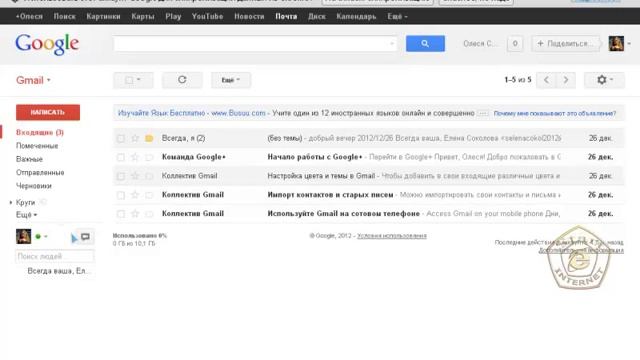This screenshot has width=640, height=360.
Task: Open Картинки in the top bar
Action: tap(103, 17)
